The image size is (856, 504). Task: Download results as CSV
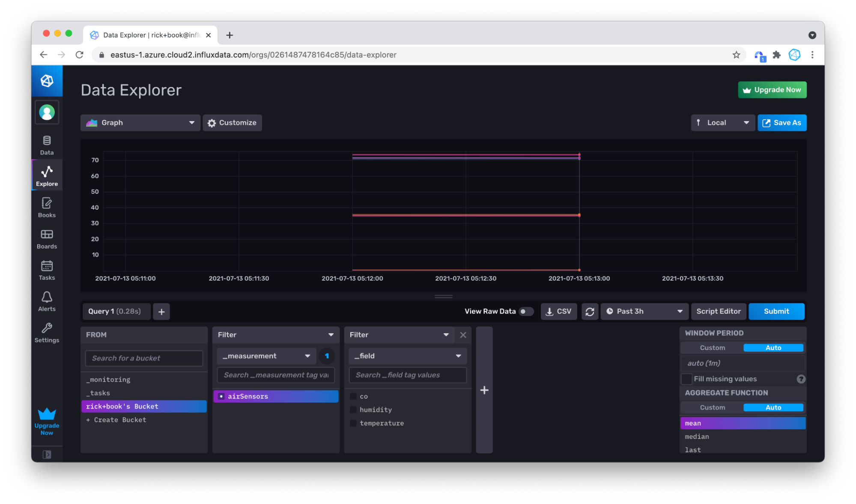click(x=559, y=311)
